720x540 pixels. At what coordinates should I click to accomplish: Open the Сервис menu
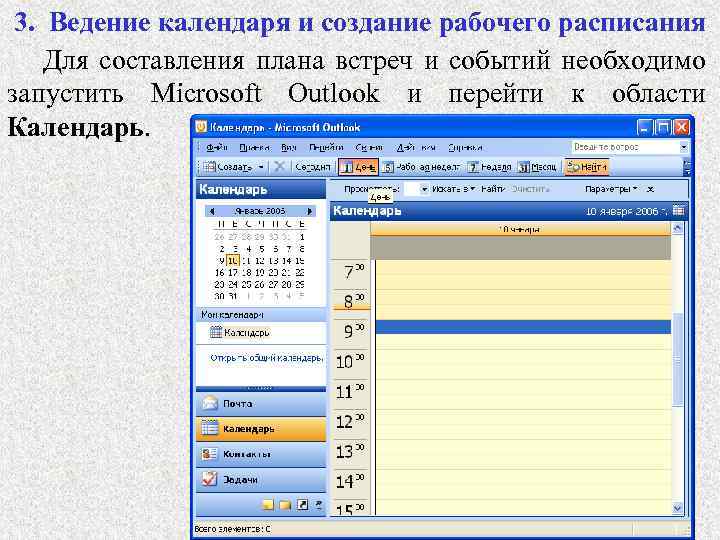coord(369,147)
